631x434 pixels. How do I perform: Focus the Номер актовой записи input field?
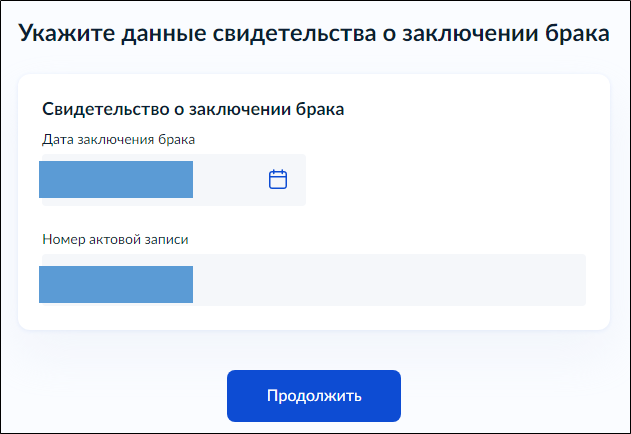pos(312,280)
